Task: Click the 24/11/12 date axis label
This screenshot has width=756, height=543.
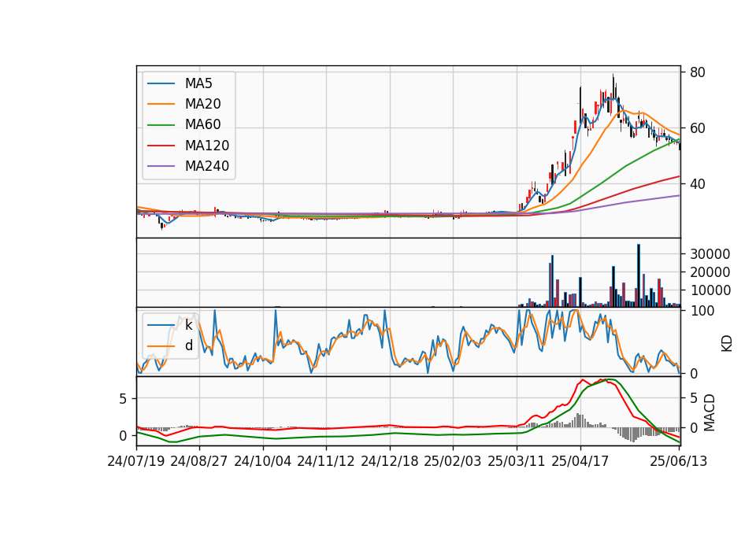Action: [x=326, y=461]
